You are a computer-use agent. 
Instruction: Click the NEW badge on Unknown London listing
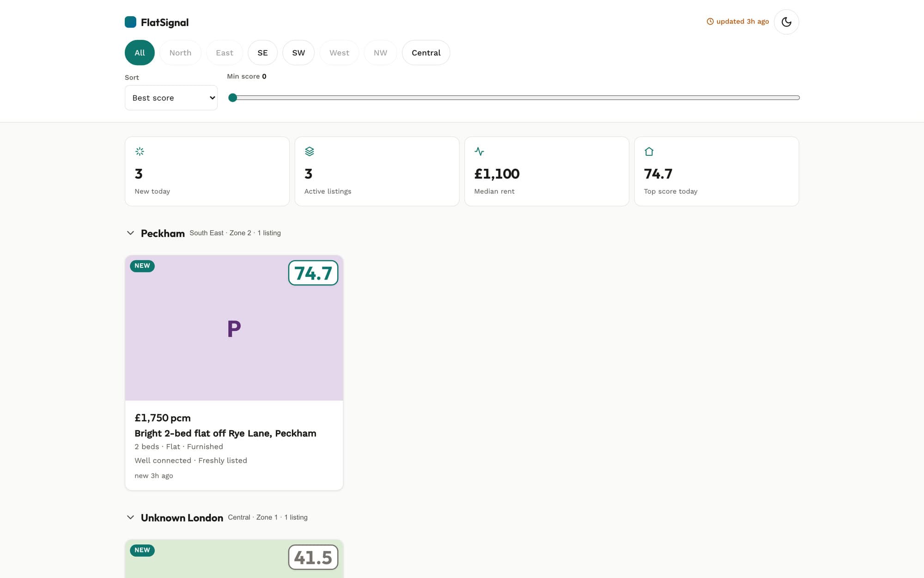click(x=142, y=550)
